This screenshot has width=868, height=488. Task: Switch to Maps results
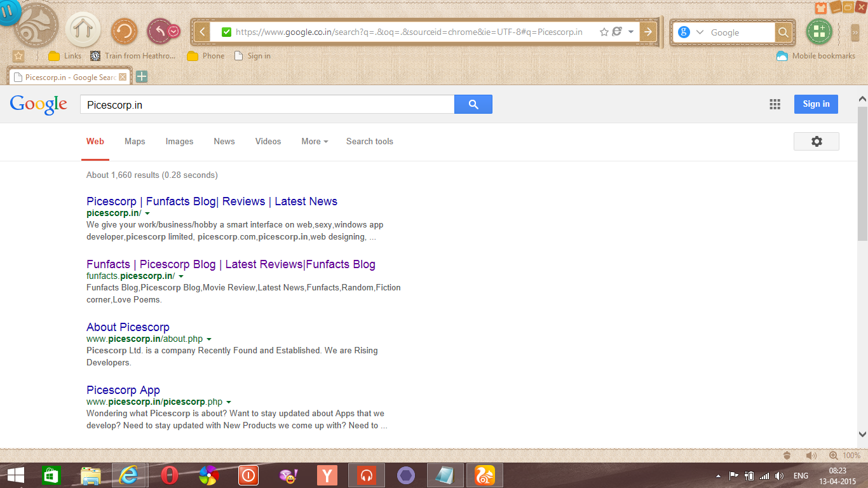(135, 142)
